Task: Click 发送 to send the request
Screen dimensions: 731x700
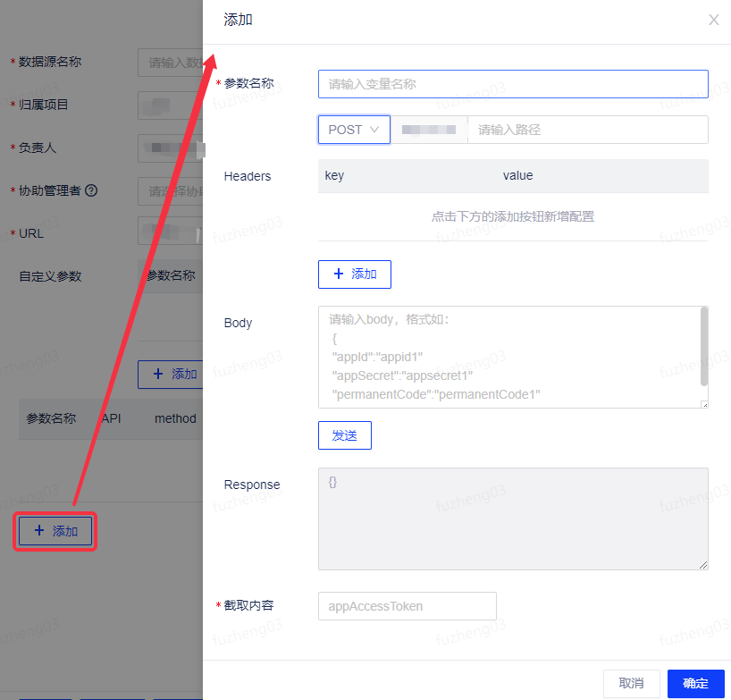Action: tap(344, 435)
